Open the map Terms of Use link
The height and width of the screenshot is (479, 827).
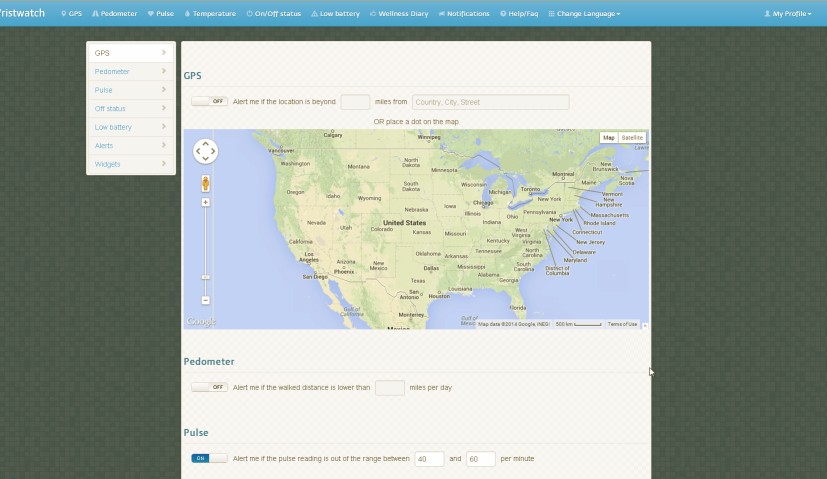[x=622, y=324]
